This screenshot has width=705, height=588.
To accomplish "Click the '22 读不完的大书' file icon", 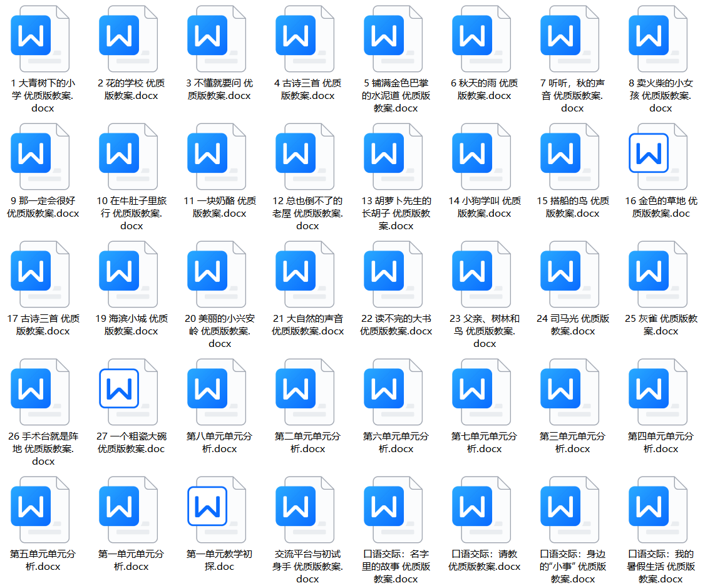I will point(393,274).
